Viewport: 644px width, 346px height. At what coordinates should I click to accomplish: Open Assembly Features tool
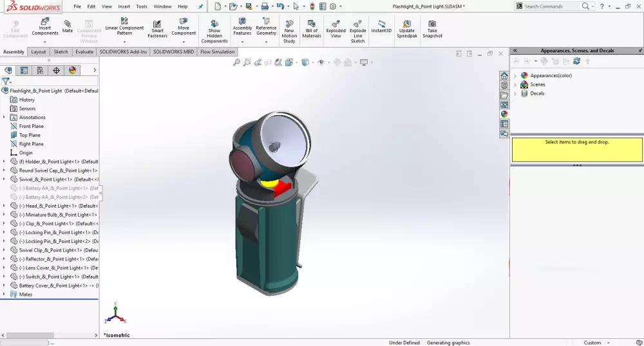242,26
